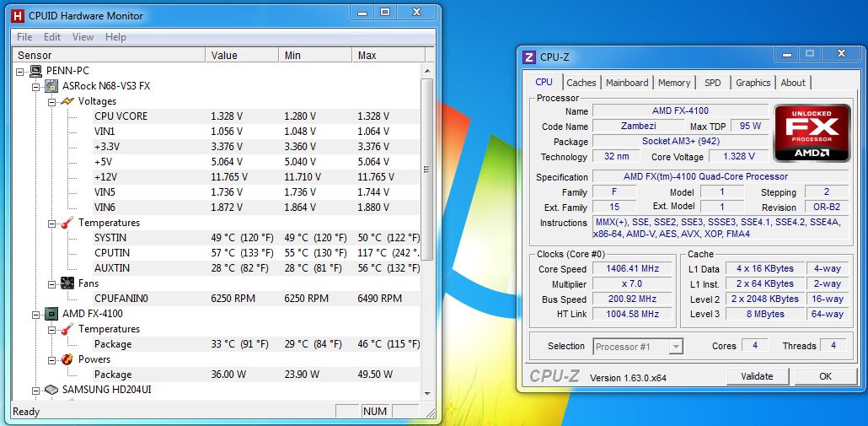Click the sensor list scrollbar thumb
Screen dimensions: 868x426
tap(426, 169)
